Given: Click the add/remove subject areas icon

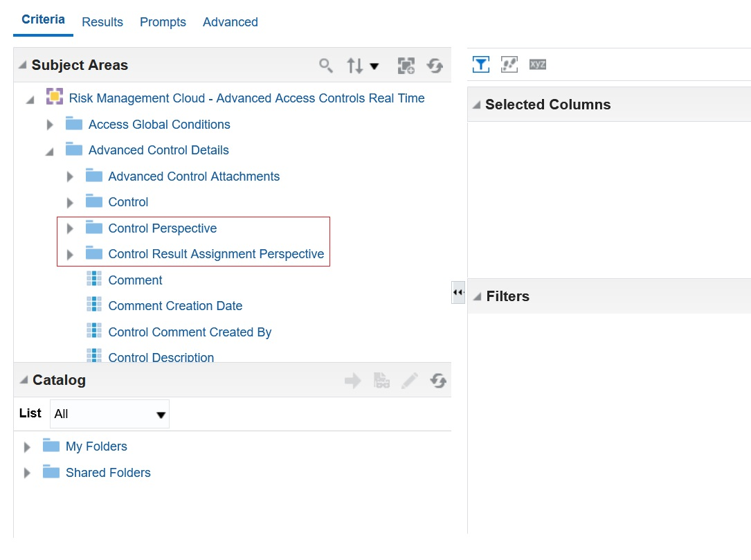Looking at the screenshot, I should pyautogui.click(x=406, y=66).
